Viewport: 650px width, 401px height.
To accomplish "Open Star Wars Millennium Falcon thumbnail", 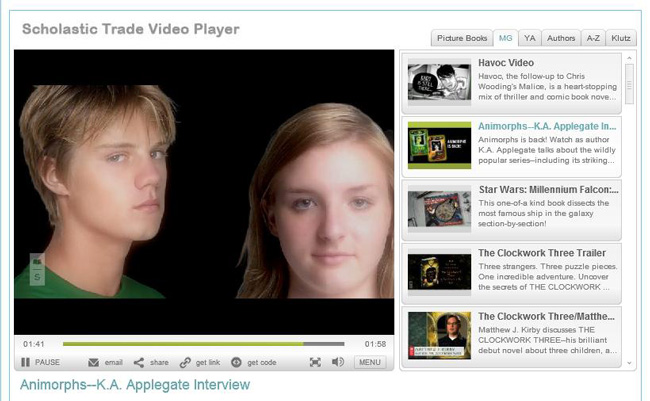I will coord(439,209).
